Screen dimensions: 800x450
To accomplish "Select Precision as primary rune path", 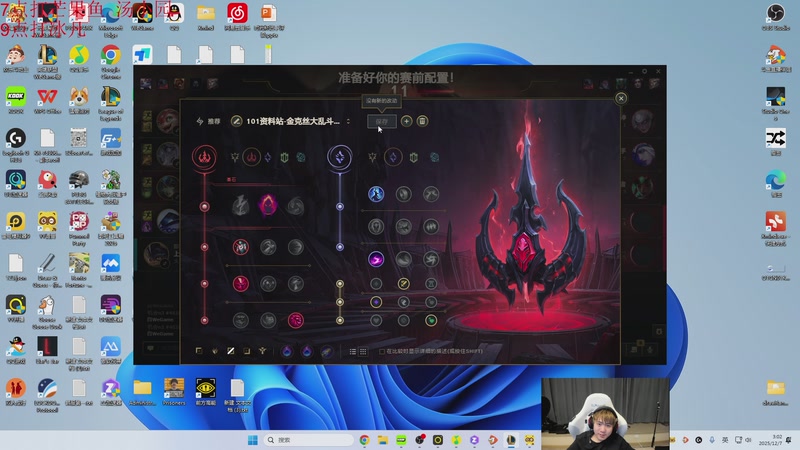I will (235, 158).
